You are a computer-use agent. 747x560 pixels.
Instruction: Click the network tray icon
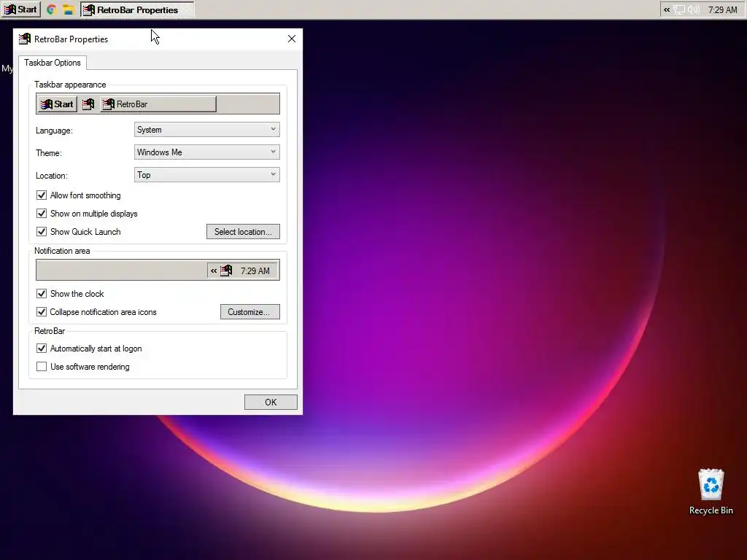pyautogui.click(x=679, y=9)
